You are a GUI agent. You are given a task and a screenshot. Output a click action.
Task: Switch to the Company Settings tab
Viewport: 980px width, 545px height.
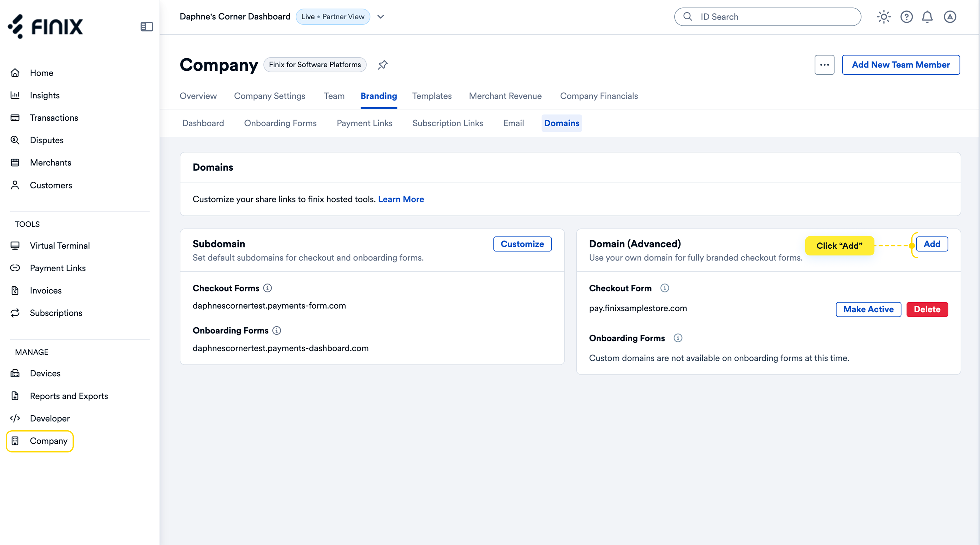[269, 96]
